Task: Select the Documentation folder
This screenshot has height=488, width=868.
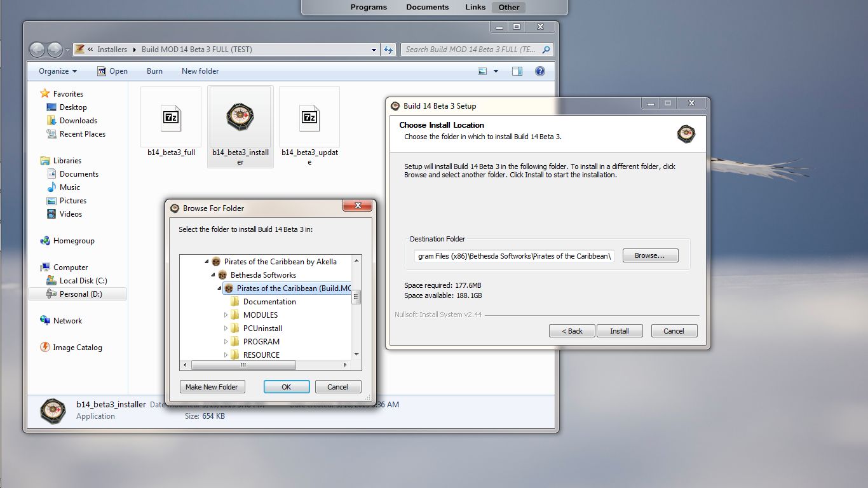Action: pyautogui.click(x=269, y=302)
